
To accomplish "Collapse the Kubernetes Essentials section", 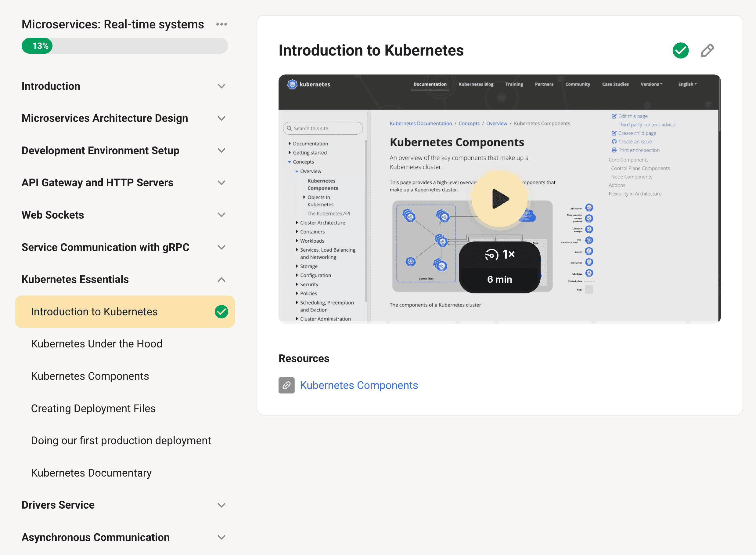I will [221, 280].
